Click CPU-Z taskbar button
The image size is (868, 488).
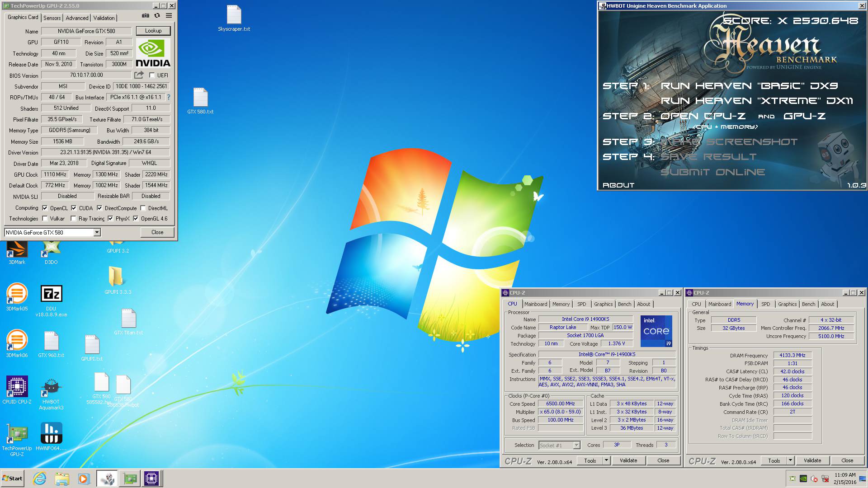tap(151, 479)
